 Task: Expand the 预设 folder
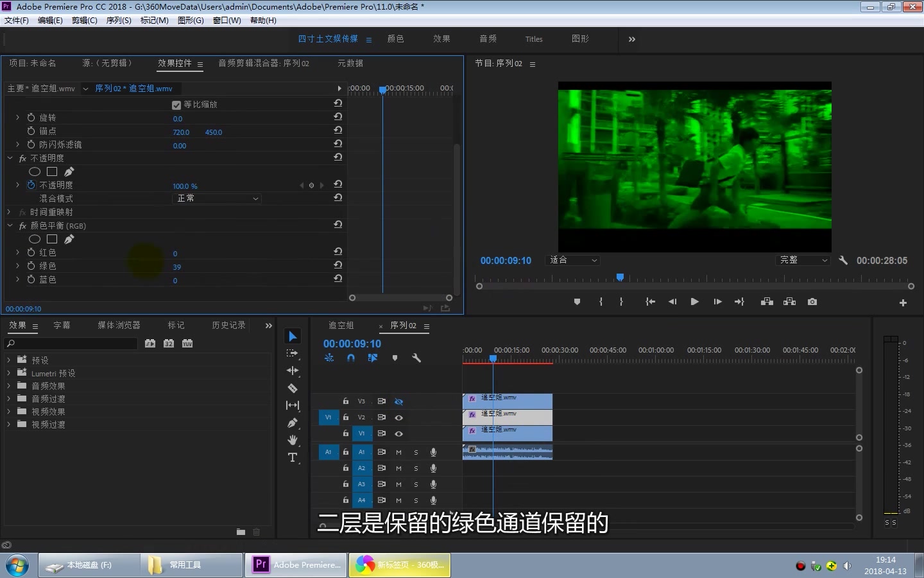point(8,360)
